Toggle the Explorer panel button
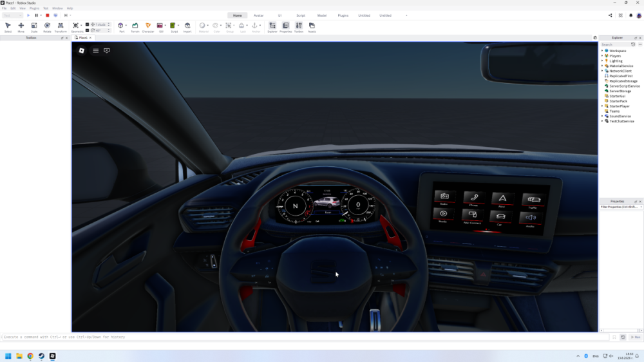The width and height of the screenshot is (644, 362). pyautogui.click(x=272, y=27)
